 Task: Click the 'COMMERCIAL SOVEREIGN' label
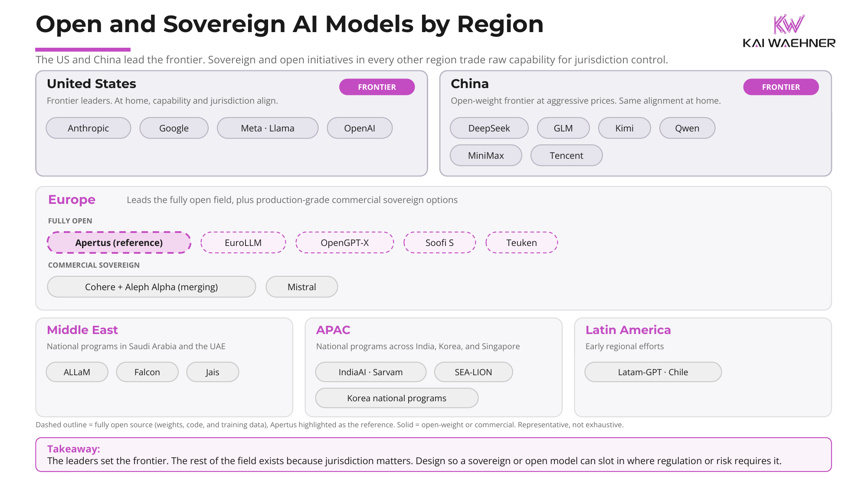[94, 265]
